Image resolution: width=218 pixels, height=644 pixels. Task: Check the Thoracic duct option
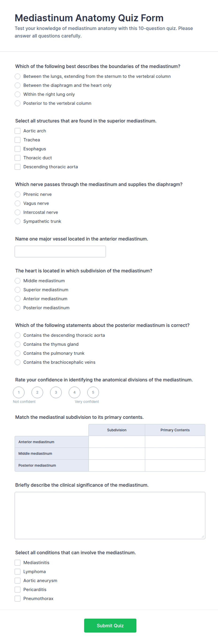18,158
